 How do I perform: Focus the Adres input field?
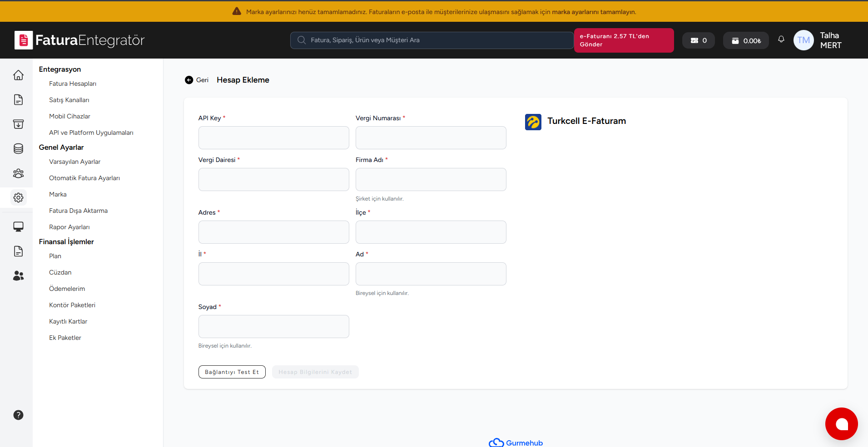(274, 232)
